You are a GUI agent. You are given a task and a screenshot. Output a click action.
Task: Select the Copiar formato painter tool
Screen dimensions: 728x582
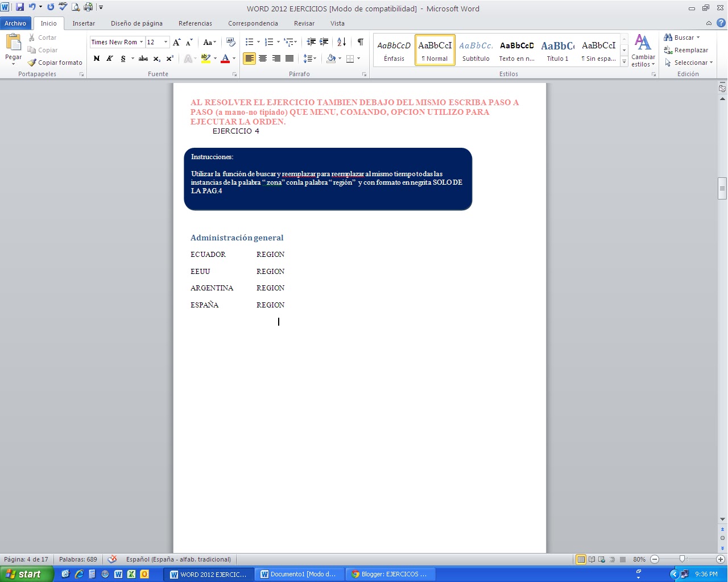[55, 63]
